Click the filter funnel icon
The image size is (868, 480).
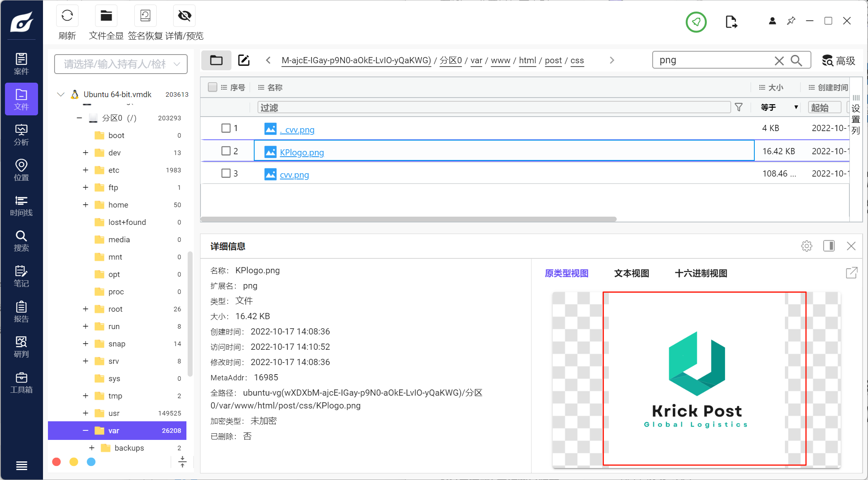tap(739, 107)
